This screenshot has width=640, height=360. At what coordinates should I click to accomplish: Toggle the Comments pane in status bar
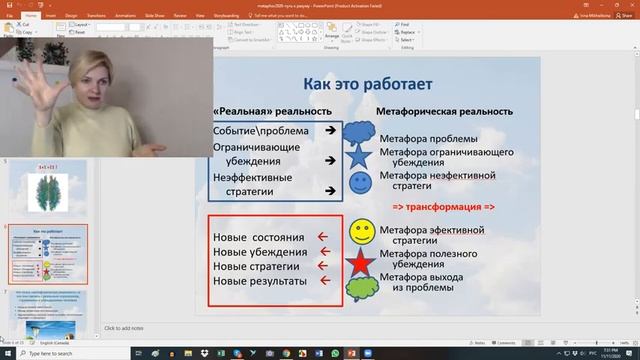click(x=504, y=343)
